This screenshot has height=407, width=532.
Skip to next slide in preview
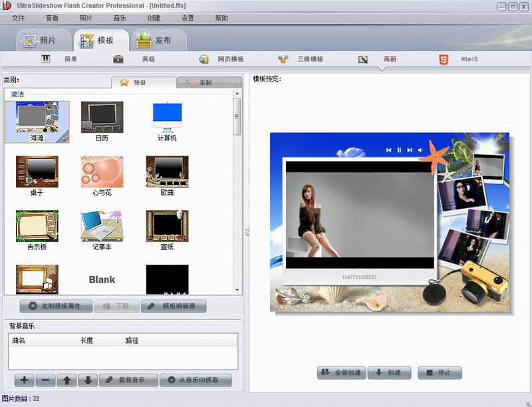point(410,150)
